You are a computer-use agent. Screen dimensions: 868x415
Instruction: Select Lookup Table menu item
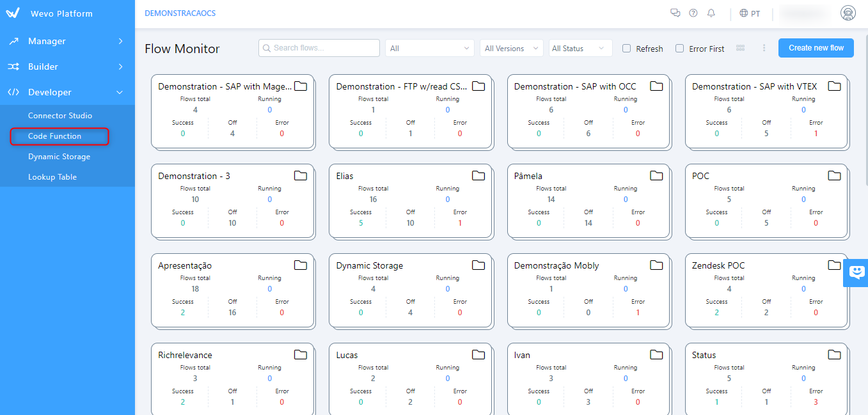tap(52, 177)
